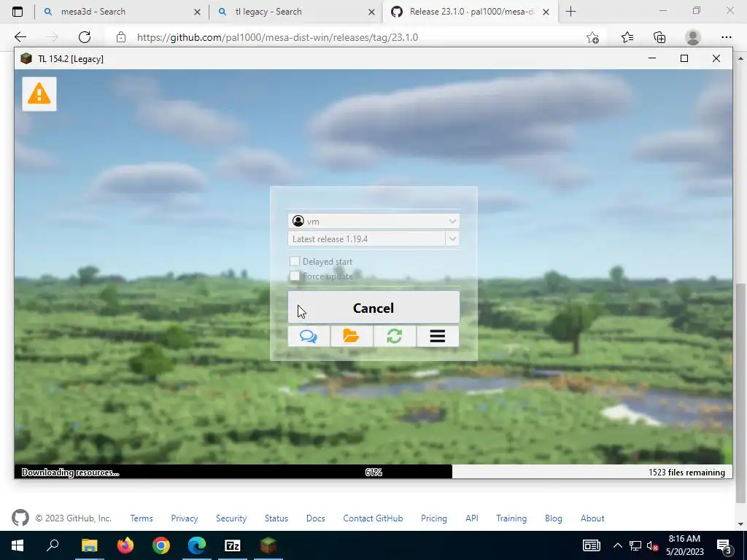747x560 pixels.
Task: Close the Release 23.1.0 tab
Action: point(546,12)
